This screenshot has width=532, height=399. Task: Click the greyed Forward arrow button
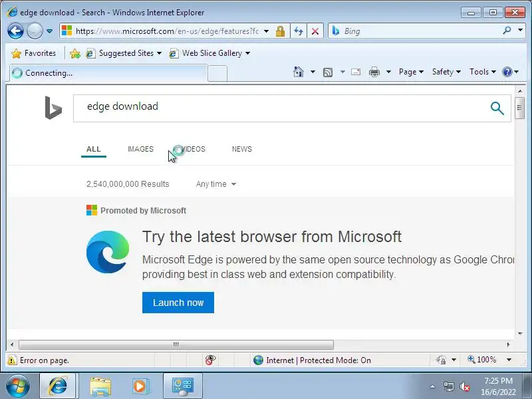click(x=35, y=31)
